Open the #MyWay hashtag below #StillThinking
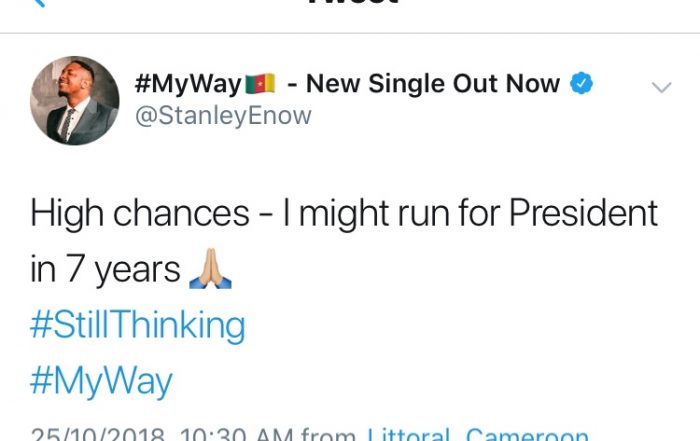 pos(101,381)
